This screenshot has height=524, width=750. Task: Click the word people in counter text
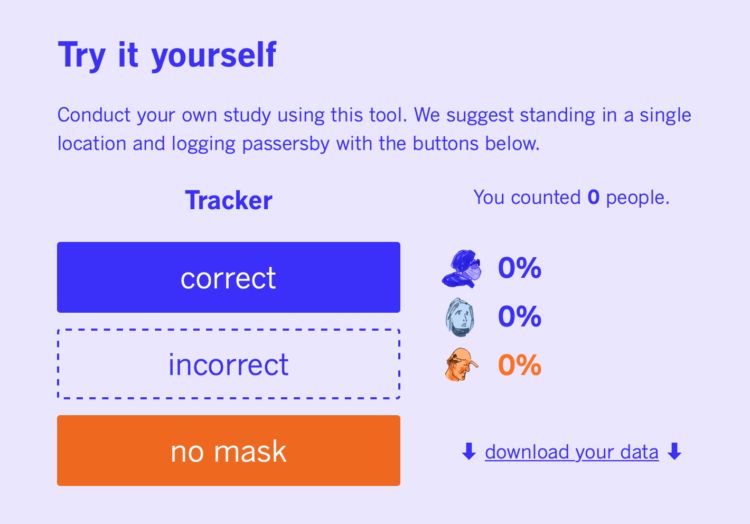tap(638, 198)
